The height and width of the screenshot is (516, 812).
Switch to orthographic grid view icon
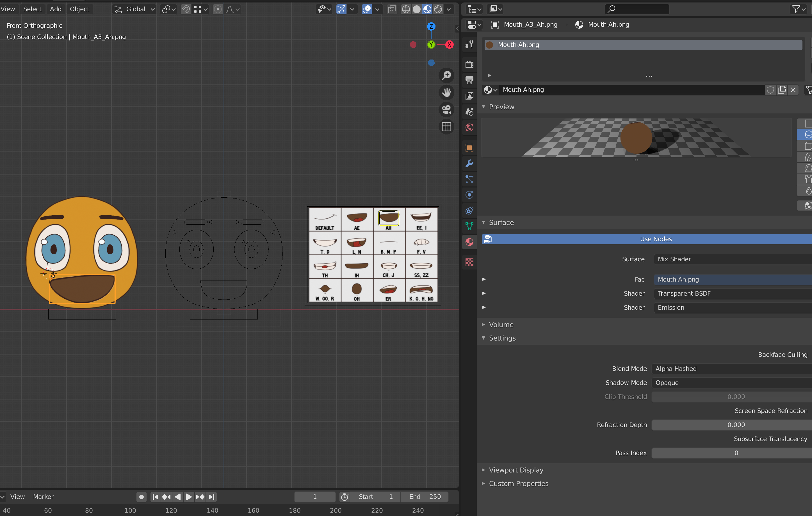(446, 127)
